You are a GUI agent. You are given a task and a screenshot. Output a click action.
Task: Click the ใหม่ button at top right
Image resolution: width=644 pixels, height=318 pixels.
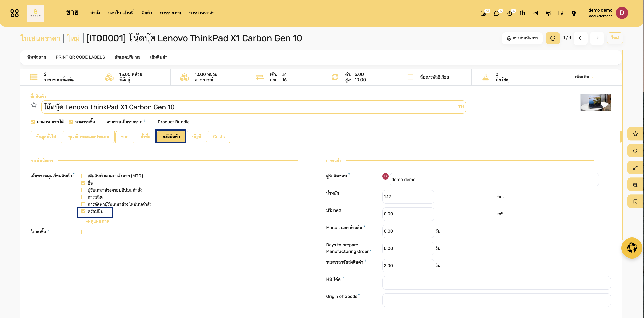coord(615,38)
